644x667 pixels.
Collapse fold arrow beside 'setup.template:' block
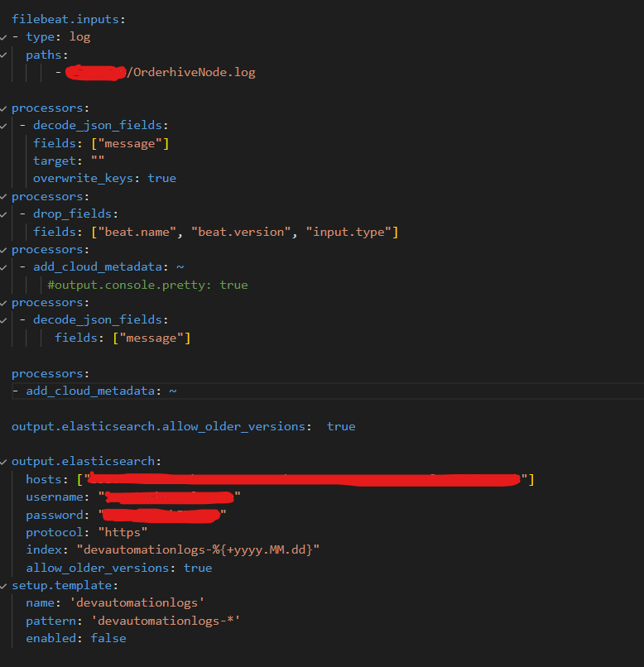3,586
